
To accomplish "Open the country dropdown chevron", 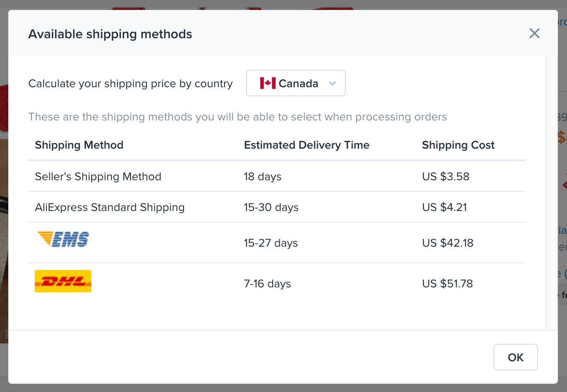I will tap(332, 83).
